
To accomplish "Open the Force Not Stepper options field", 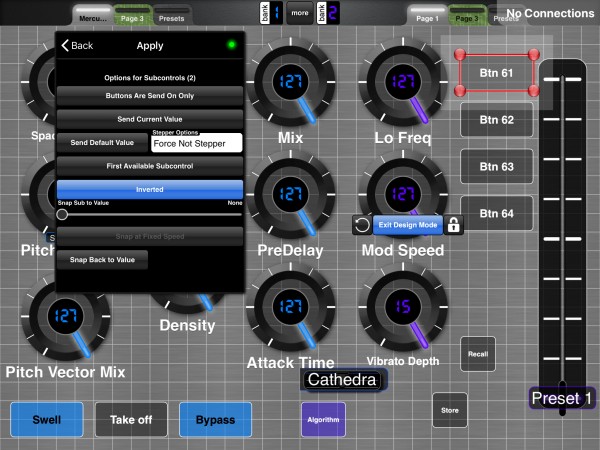I will 197,143.
